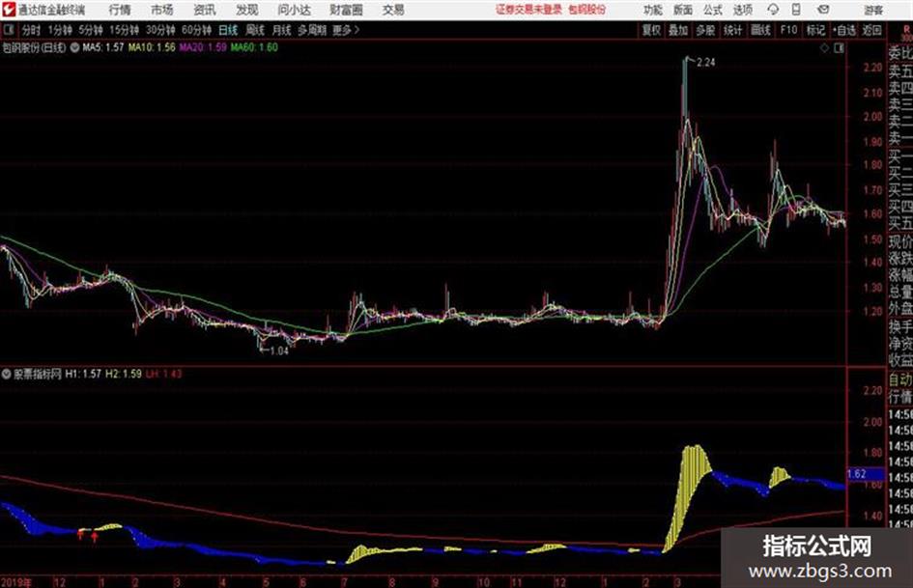
Task: Click the 1.62 blue value marker
Action: coord(865,474)
